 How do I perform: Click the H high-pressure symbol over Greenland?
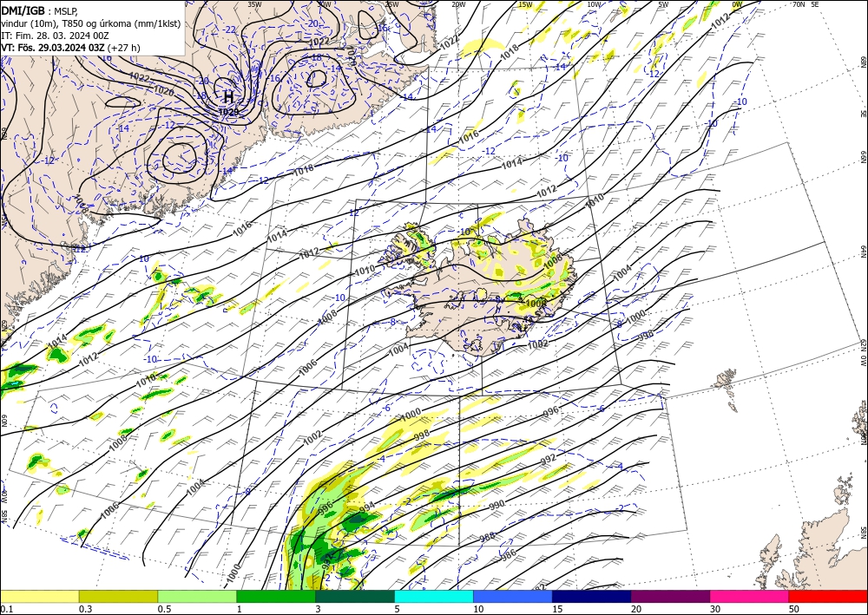(228, 97)
